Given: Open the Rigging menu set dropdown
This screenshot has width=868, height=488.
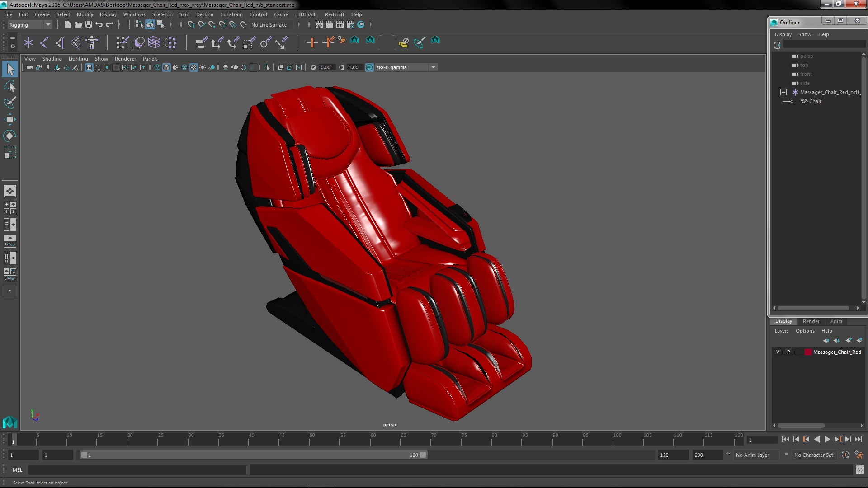Looking at the screenshot, I should point(47,25).
